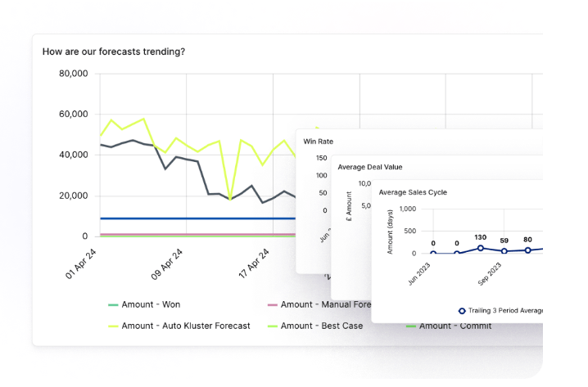
Task: Toggle the Amount - Won legend entry
Action: (144, 304)
